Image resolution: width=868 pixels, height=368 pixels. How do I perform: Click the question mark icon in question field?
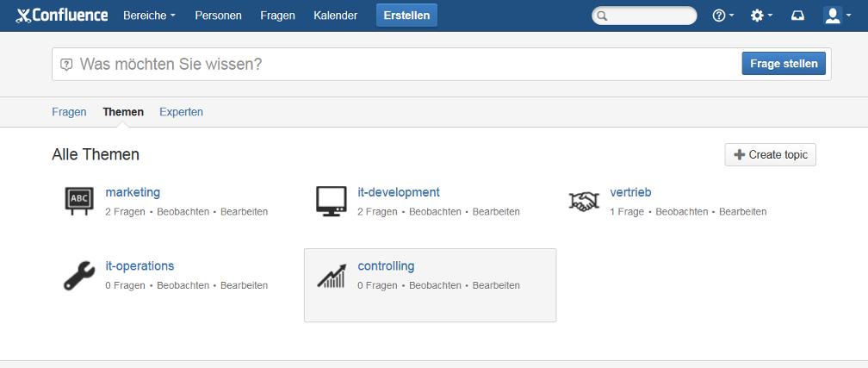(66, 65)
